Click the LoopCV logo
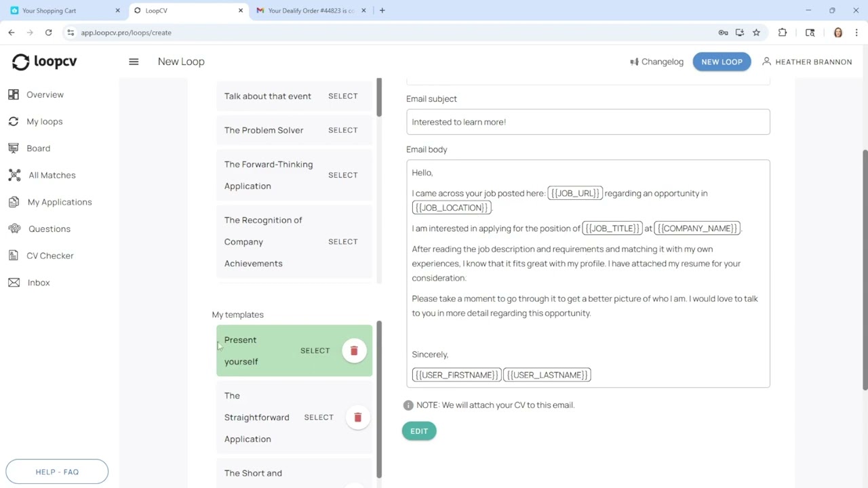This screenshot has width=868, height=488. [x=45, y=62]
